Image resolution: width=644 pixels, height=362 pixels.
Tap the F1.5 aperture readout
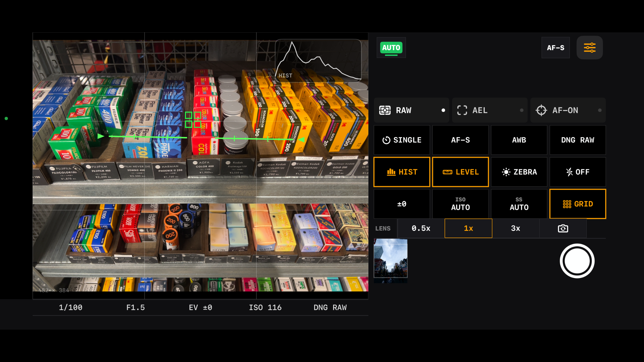pos(136,307)
